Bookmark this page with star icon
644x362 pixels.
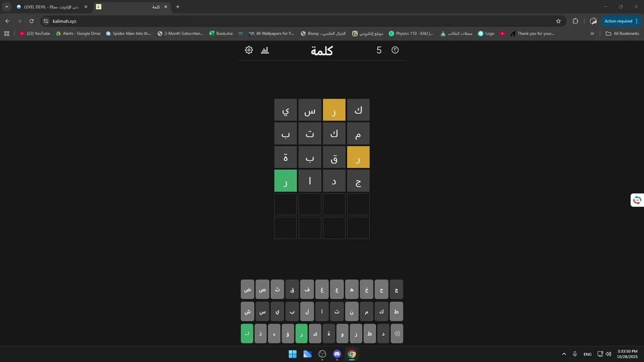(558, 21)
